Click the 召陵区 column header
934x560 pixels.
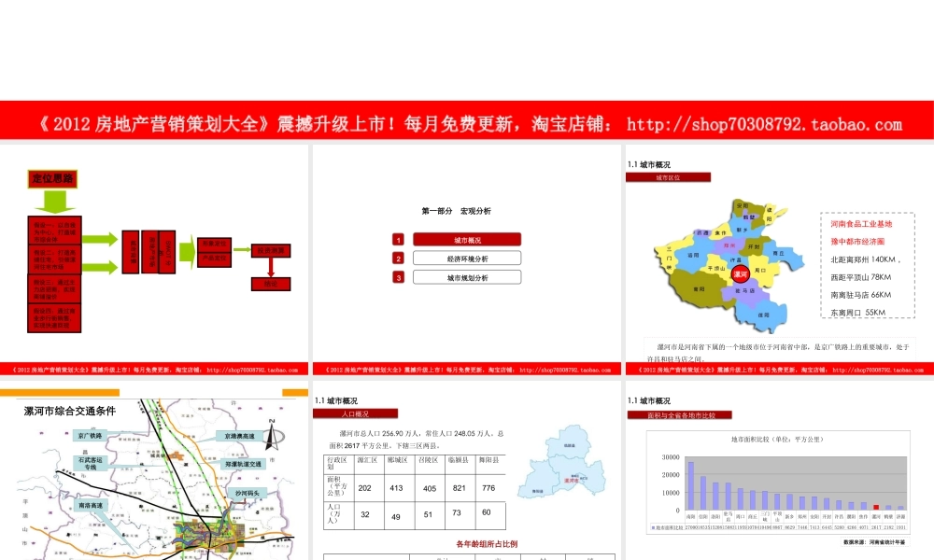(x=429, y=460)
